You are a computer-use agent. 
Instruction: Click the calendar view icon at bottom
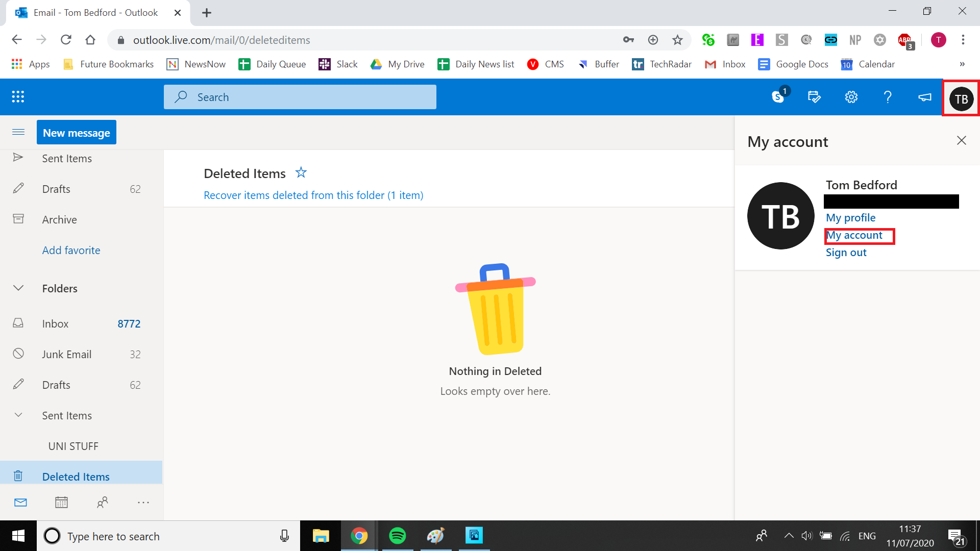(x=61, y=503)
